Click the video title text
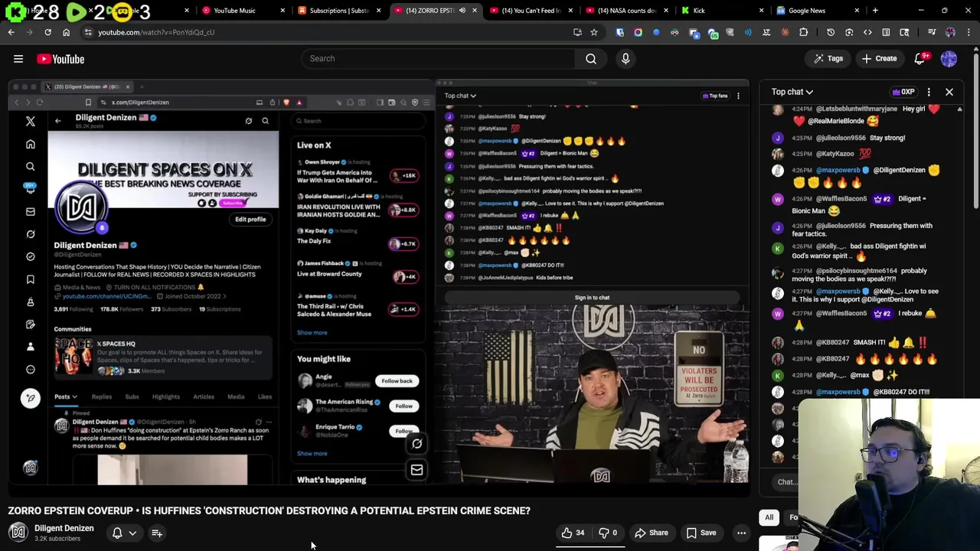980x551 pixels. tap(269, 510)
